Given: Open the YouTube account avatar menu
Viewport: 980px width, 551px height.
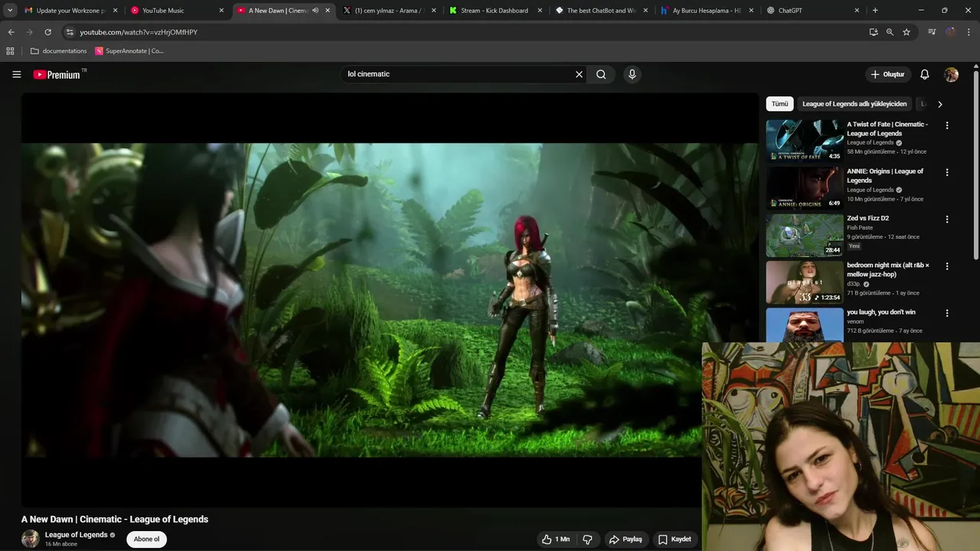Looking at the screenshot, I should coord(951,74).
